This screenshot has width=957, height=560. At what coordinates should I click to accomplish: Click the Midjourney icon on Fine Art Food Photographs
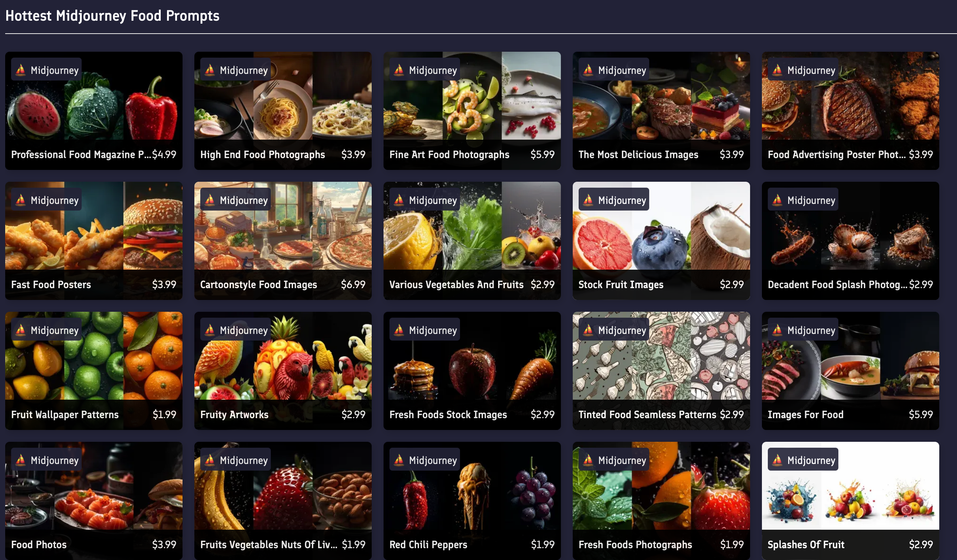pos(399,70)
